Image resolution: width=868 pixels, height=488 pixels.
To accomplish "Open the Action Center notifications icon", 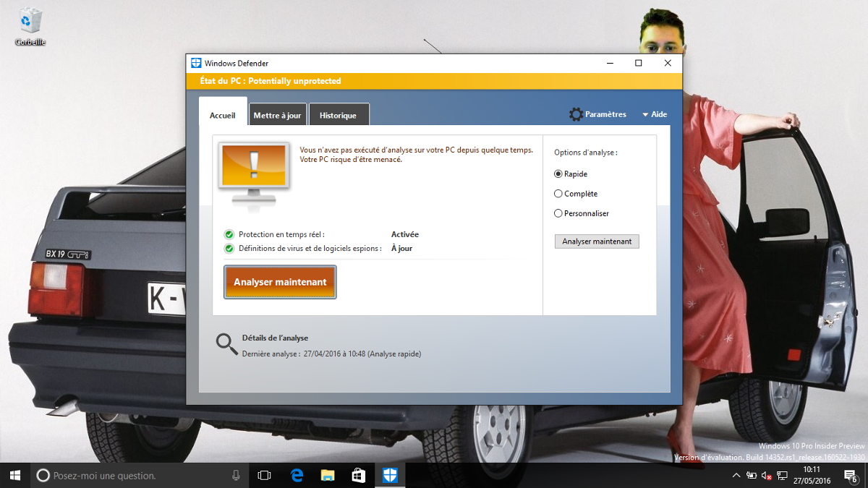I will click(850, 475).
